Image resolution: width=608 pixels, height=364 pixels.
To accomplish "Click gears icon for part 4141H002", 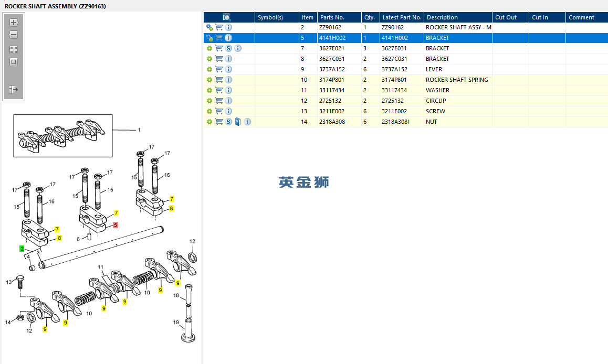I will click(x=209, y=38).
